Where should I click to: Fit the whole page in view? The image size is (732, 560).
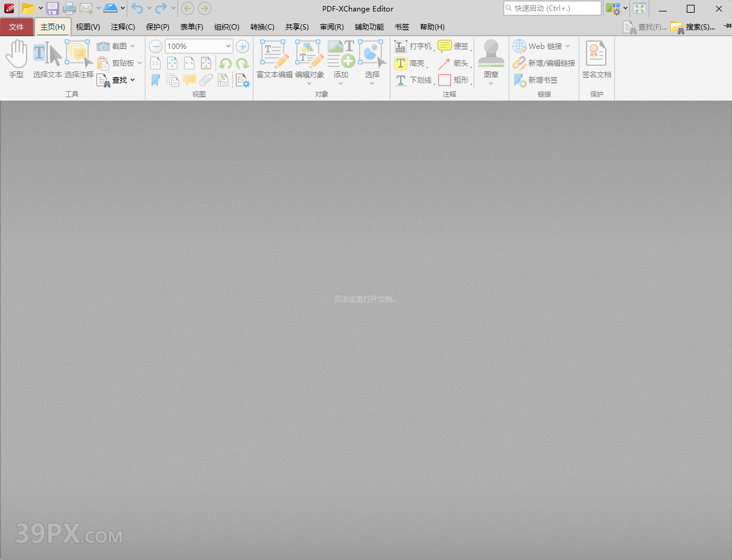click(172, 63)
